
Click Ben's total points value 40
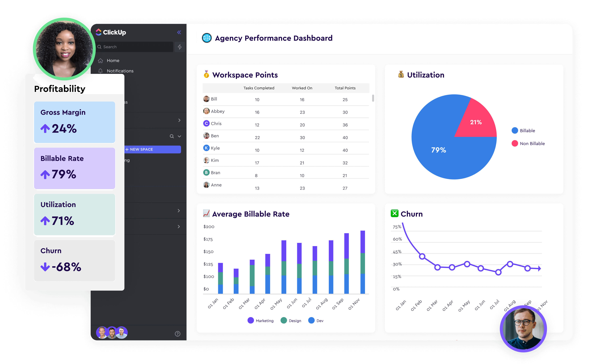pos(345,138)
